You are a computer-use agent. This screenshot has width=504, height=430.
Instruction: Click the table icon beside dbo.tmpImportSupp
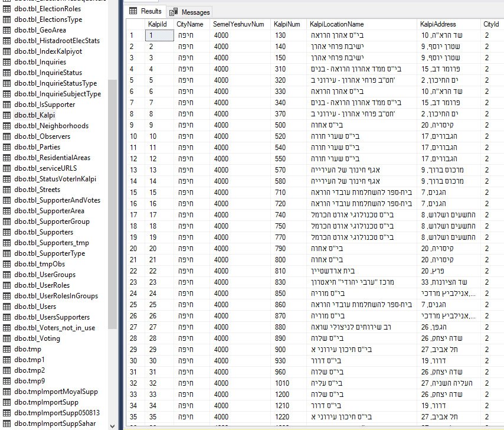[x=7, y=402]
